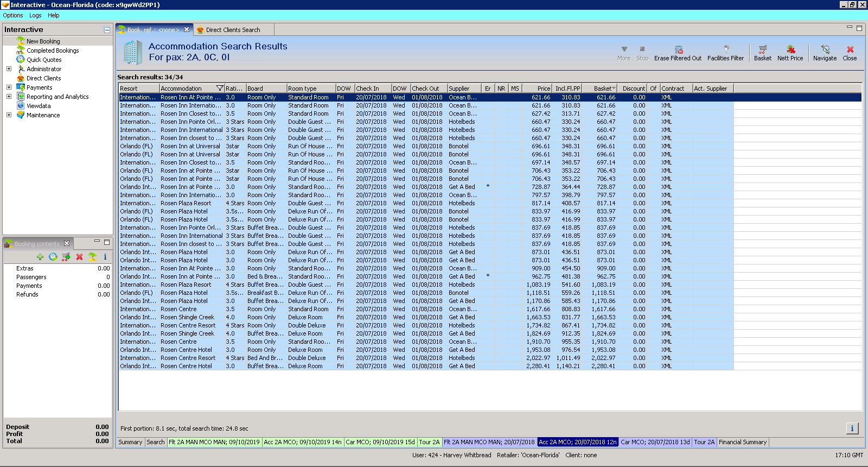Open the Financial Summary tab
This screenshot has width=868, height=467.
pos(742,442)
